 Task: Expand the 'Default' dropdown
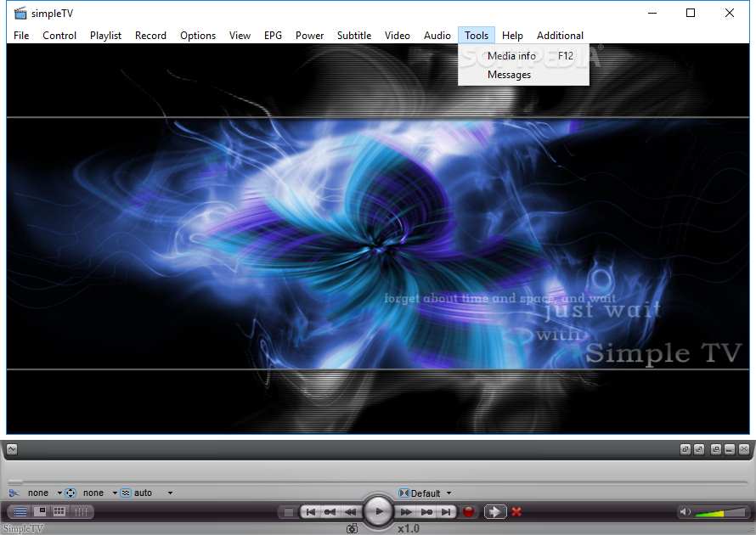(449, 493)
